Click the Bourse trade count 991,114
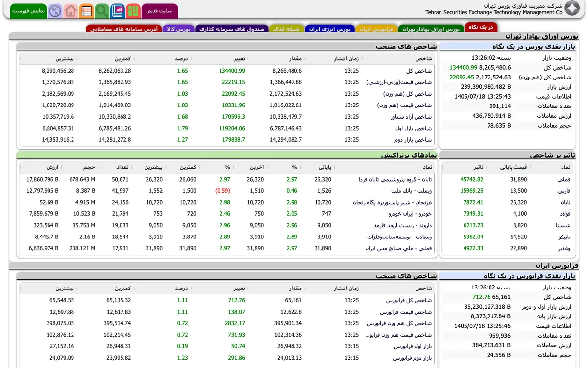The width and height of the screenshot is (588, 368). (x=500, y=106)
